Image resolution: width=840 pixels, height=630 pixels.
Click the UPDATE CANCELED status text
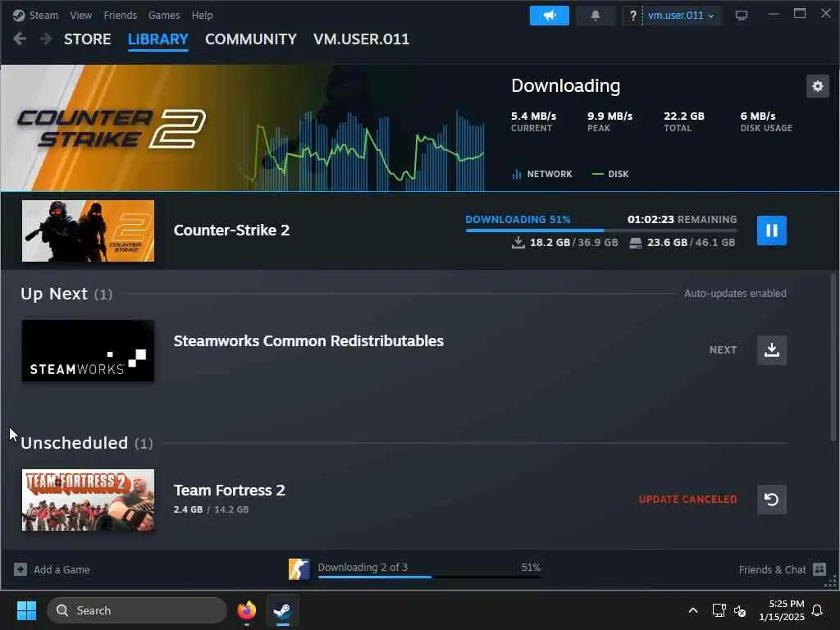pyautogui.click(x=688, y=500)
